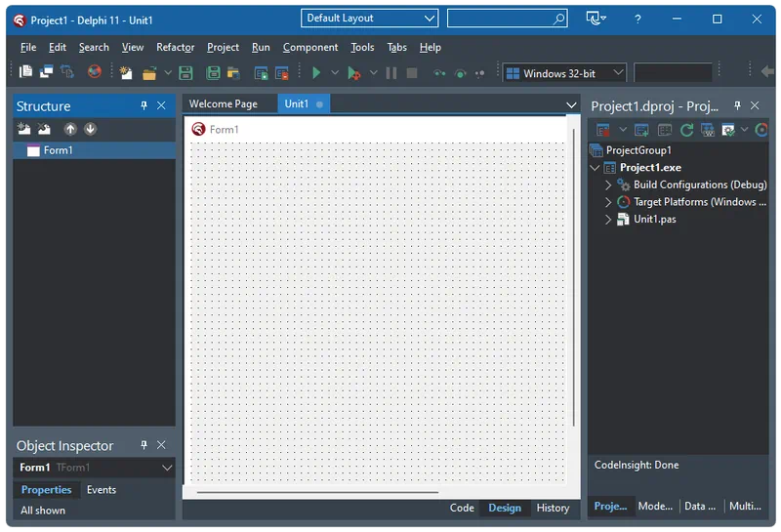
Task: Close the Project1.dproj projects panel
Action: pyautogui.click(x=755, y=105)
